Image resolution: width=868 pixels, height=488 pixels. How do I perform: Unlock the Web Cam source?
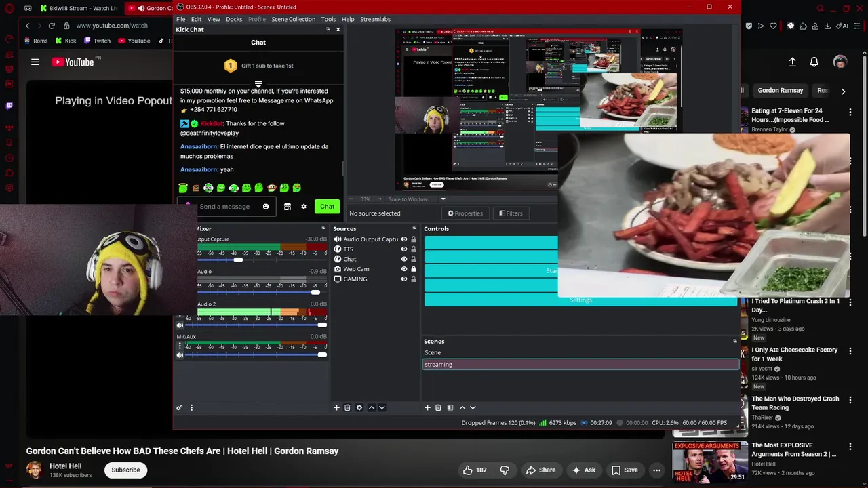pyautogui.click(x=414, y=269)
